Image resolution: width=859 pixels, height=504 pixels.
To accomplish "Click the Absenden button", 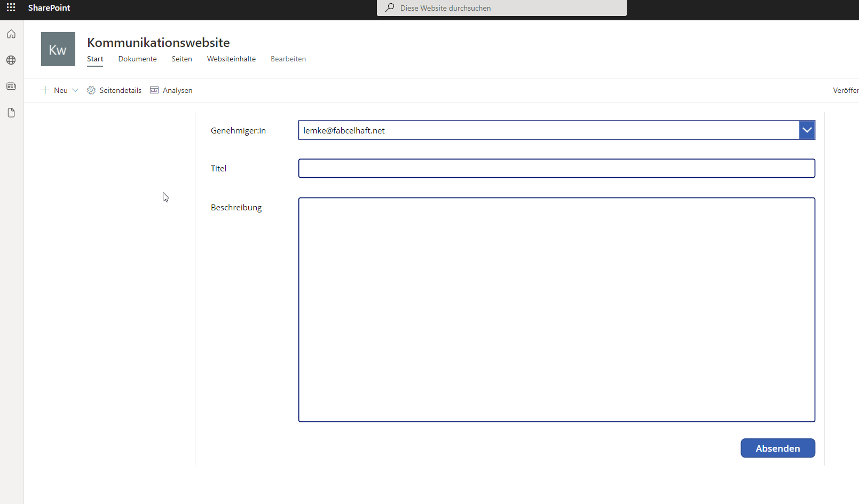I will tap(777, 448).
